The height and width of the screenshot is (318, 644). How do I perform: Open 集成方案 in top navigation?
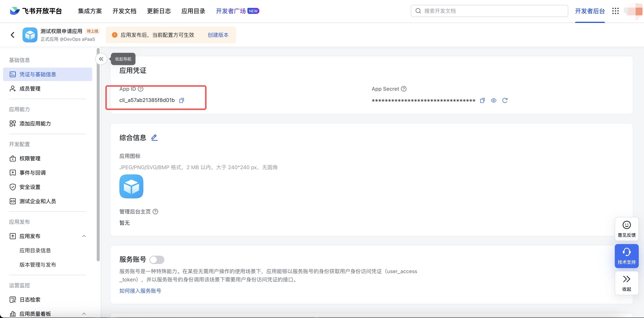(x=90, y=11)
